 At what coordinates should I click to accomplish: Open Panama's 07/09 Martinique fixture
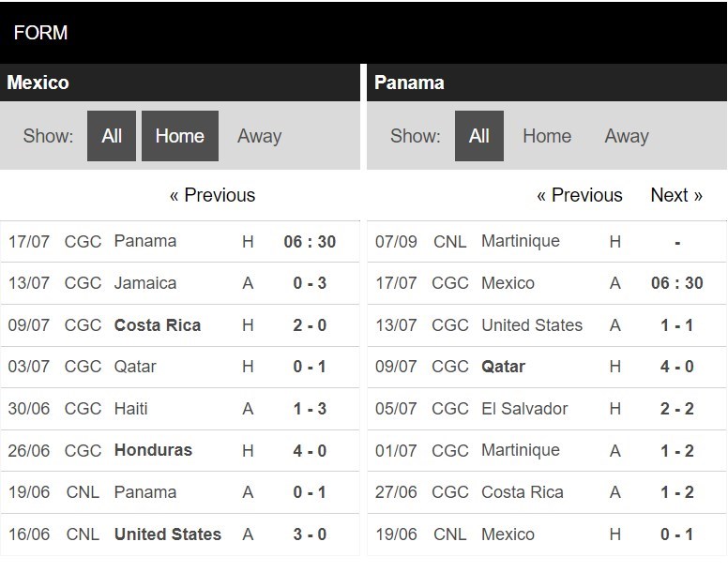(546, 242)
